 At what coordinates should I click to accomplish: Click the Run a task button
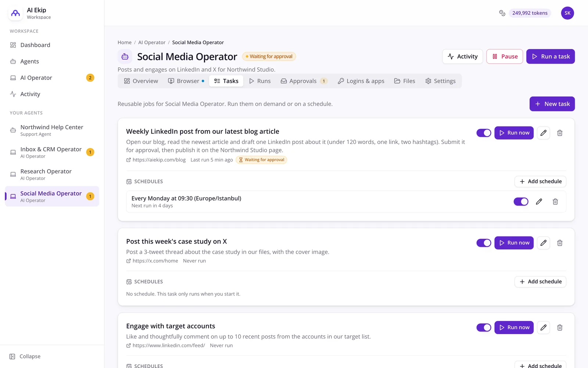[551, 57]
